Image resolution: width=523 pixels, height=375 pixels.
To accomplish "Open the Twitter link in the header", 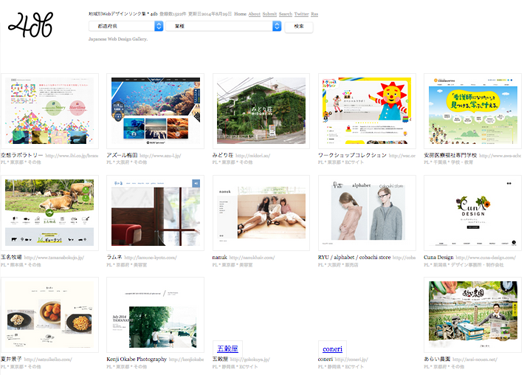I will [x=302, y=14].
